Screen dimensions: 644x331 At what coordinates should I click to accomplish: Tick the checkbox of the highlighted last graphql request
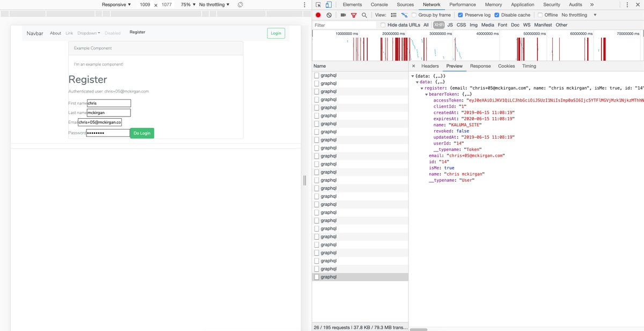tap(317, 277)
